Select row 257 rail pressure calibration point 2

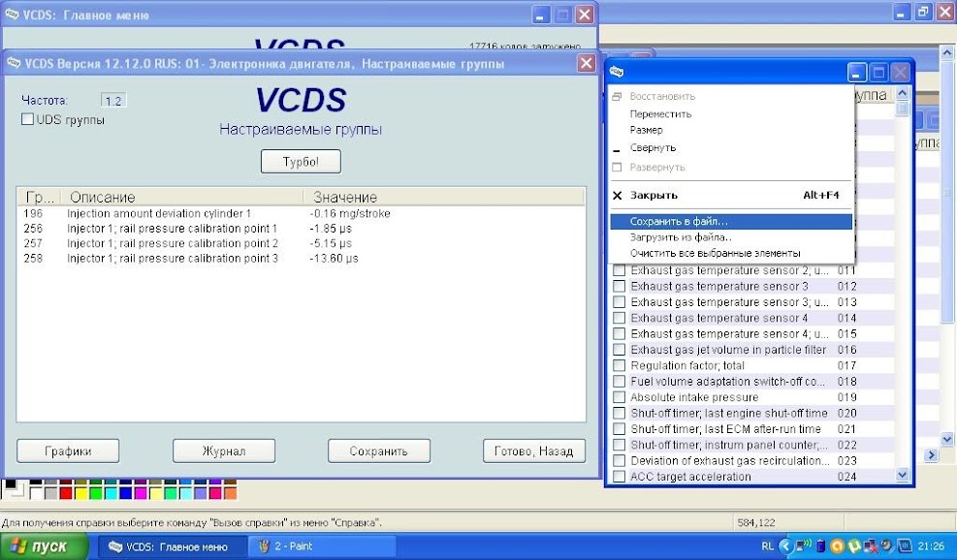pos(301,243)
